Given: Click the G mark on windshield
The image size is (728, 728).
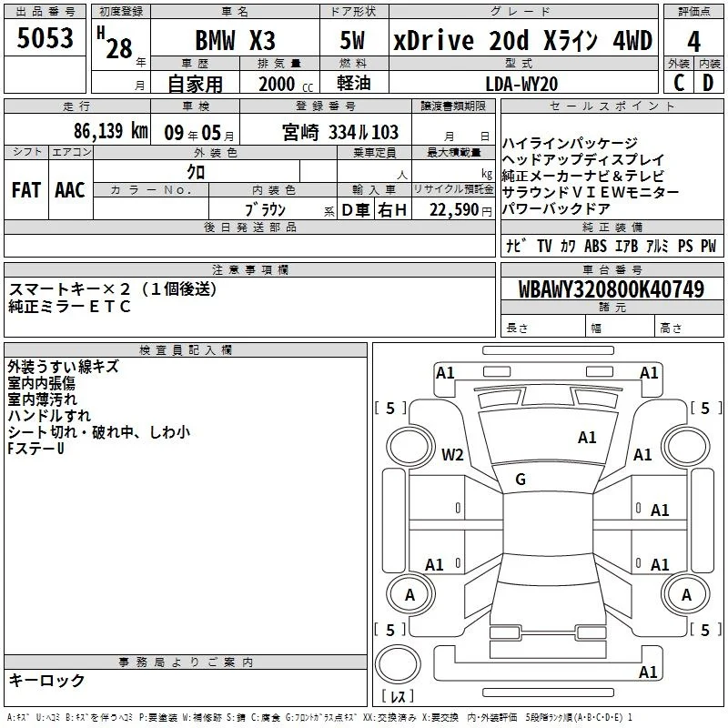Looking at the screenshot, I should [x=521, y=480].
